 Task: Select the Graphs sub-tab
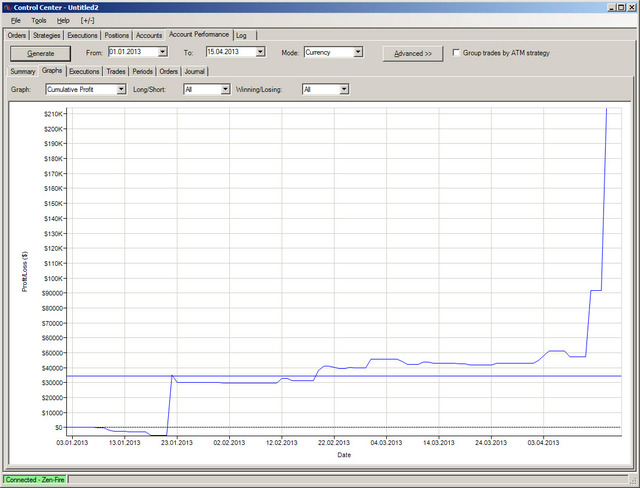click(x=52, y=71)
